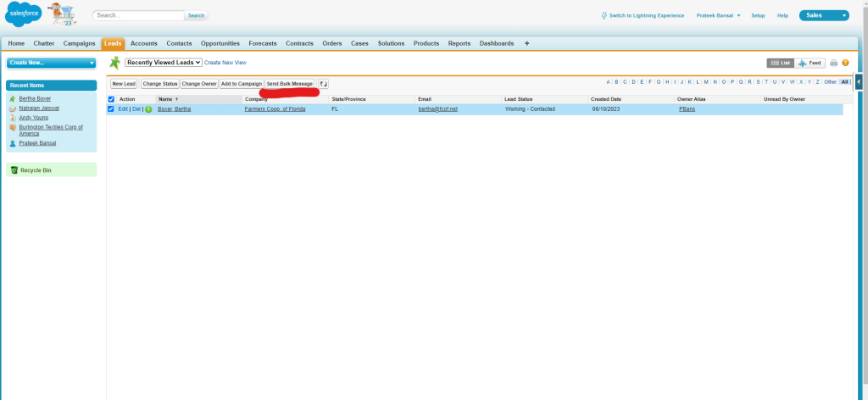
Task: Open Bertha Boxer in Recent Items
Action: [35, 98]
